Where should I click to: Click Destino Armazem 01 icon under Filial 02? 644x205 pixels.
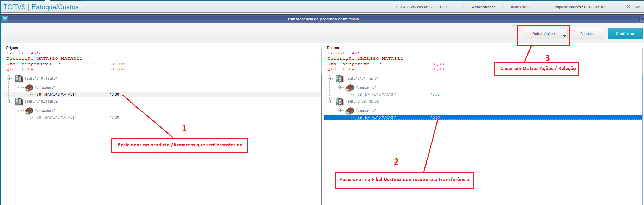pos(350,111)
